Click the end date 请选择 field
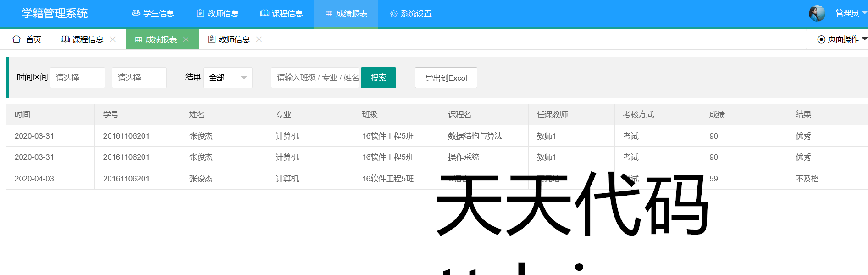Viewport: 868px width, 275px height. pos(139,78)
